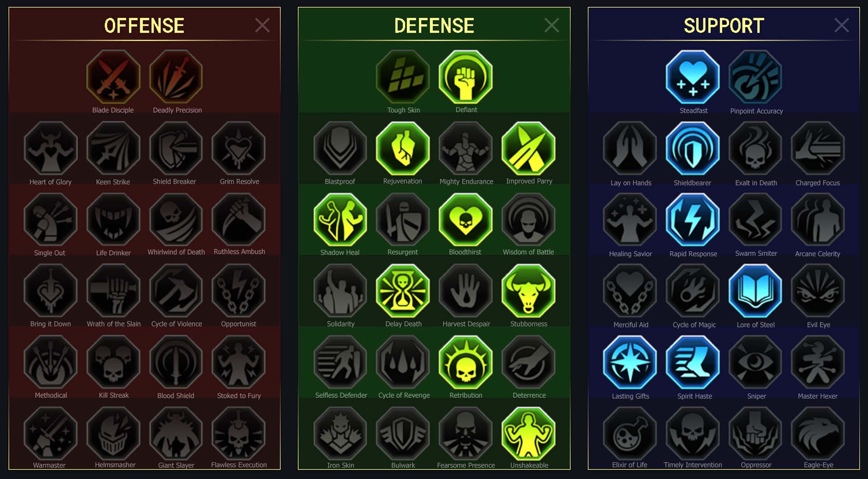Image resolution: width=868 pixels, height=479 pixels.
Task: Choose the Cycle of Revenge mastery
Action: pos(403,362)
